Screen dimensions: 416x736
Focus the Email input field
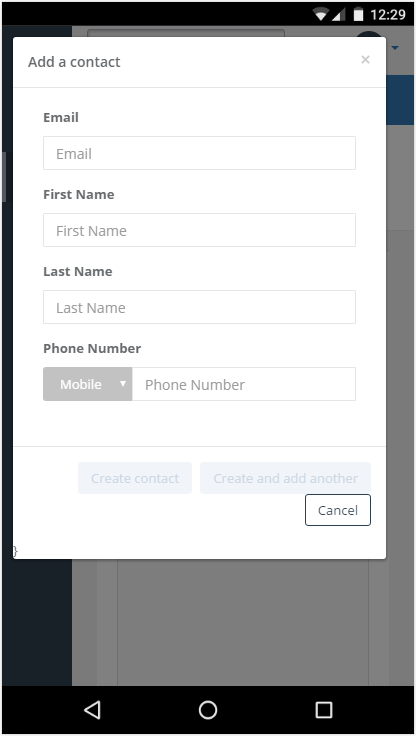(200, 153)
